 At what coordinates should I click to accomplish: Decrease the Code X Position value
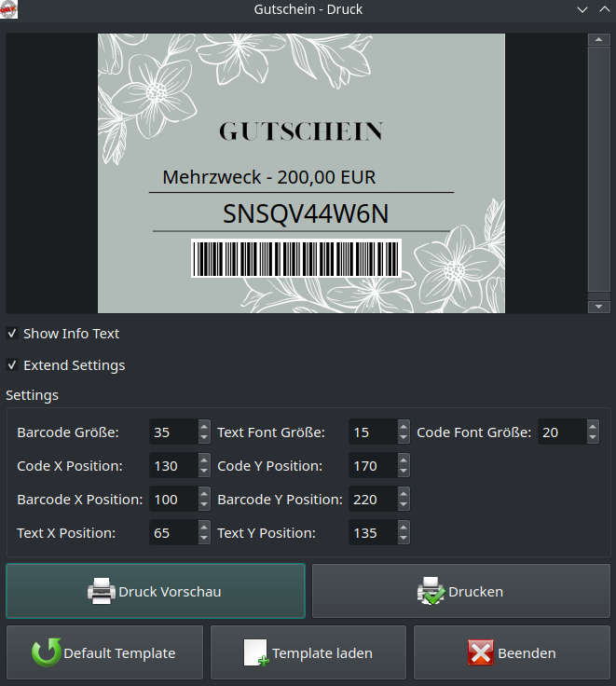pyautogui.click(x=204, y=472)
